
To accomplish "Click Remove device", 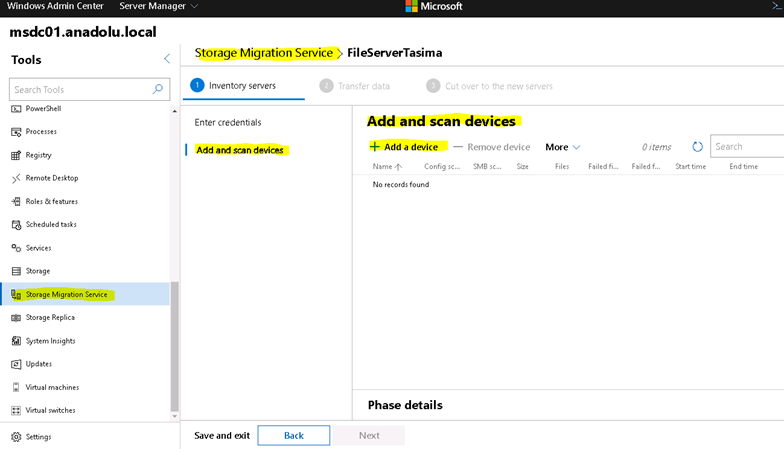I will tap(492, 147).
